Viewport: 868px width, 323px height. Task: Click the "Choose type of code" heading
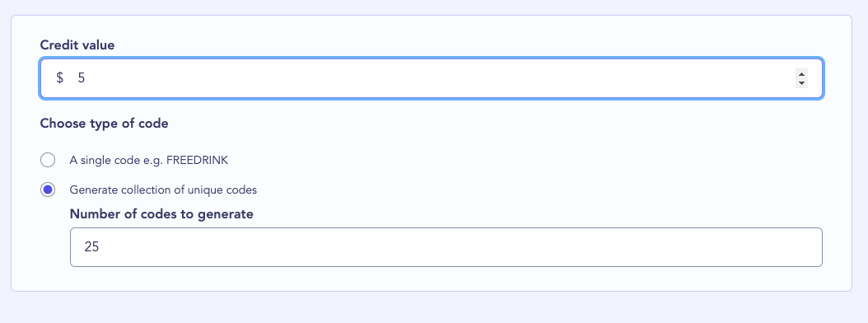coord(104,123)
